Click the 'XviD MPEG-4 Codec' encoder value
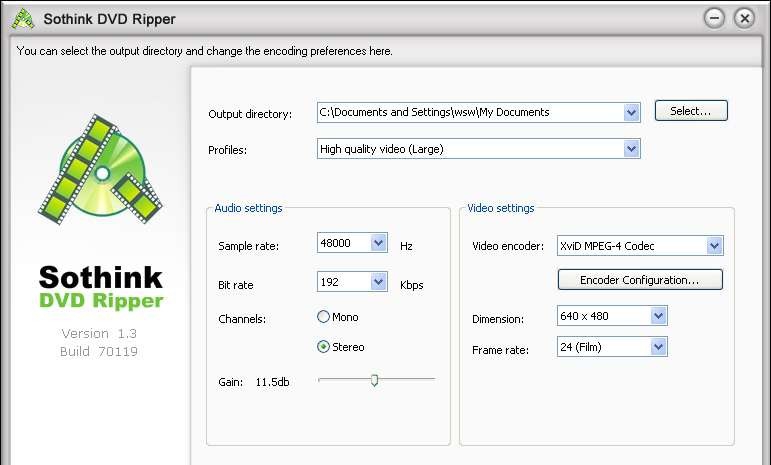Screen dimensions: 771x465 click(607, 246)
